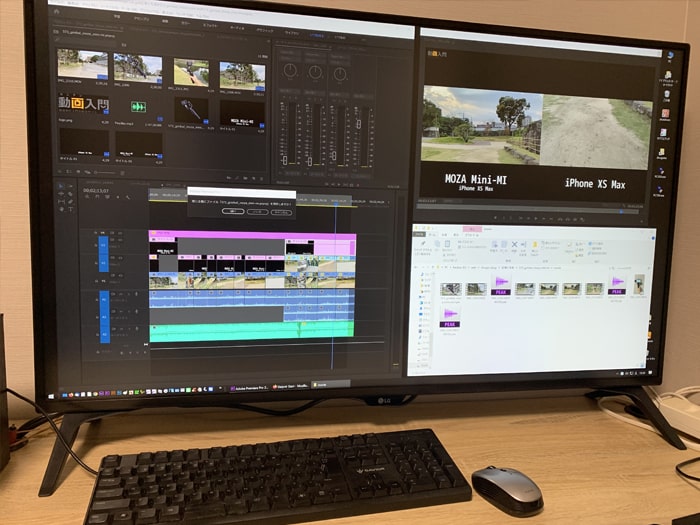Select the Selection tool in timeline toolbox
The image size is (700, 525).
pyautogui.click(x=61, y=186)
